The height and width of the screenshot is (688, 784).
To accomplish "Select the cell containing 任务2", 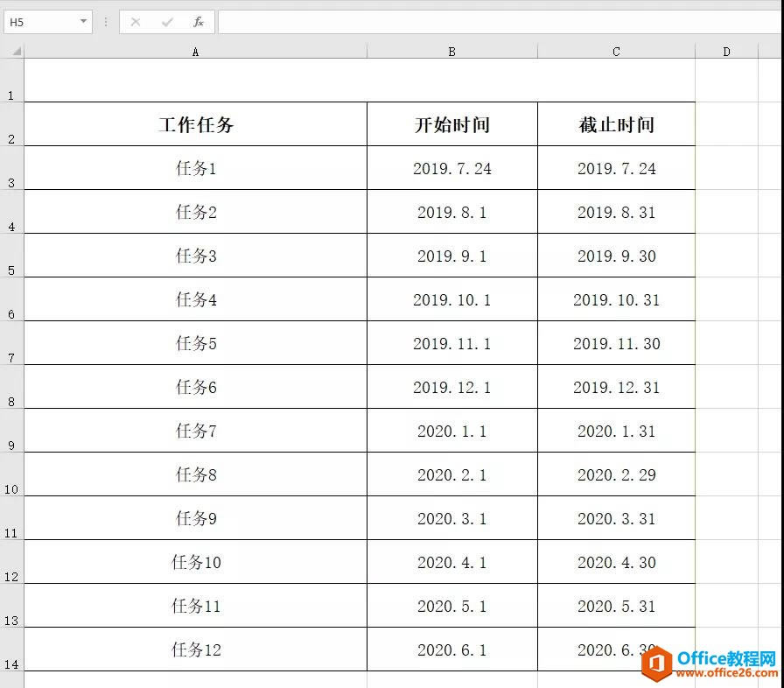I will tap(195, 212).
